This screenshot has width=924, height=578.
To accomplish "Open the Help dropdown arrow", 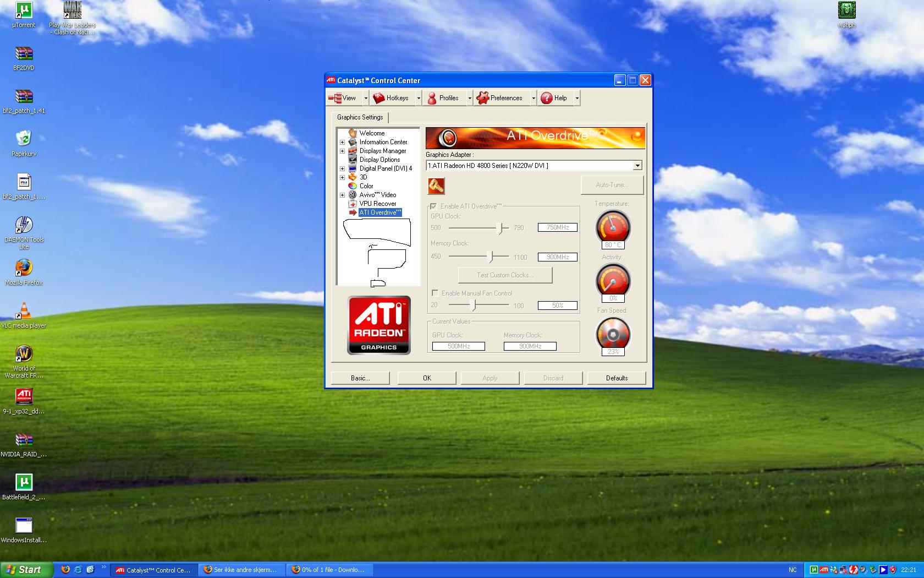I will [577, 98].
